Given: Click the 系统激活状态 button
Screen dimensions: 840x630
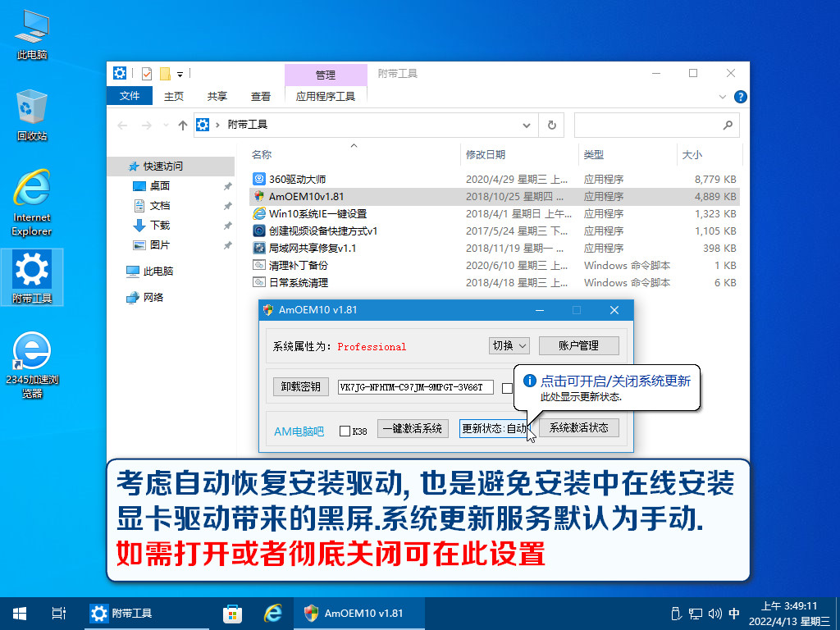Looking at the screenshot, I should [578, 427].
